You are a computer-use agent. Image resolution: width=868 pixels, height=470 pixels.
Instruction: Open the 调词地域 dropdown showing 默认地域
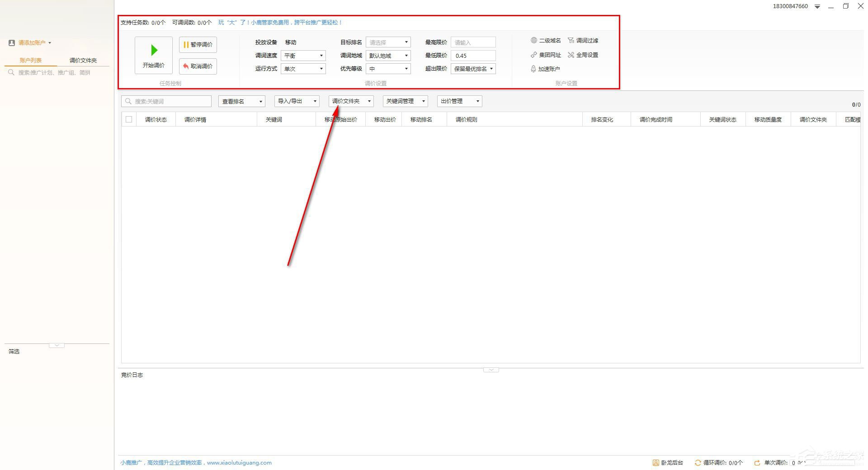(388, 56)
